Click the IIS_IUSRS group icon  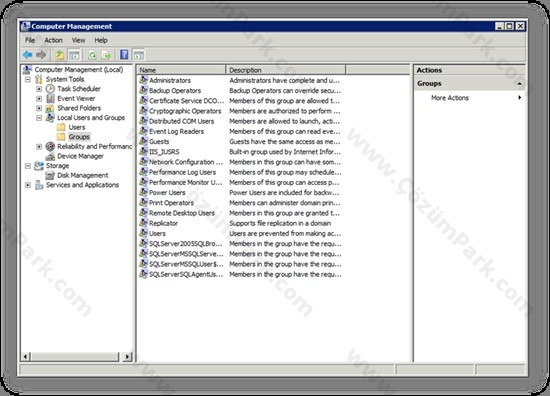(143, 151)
